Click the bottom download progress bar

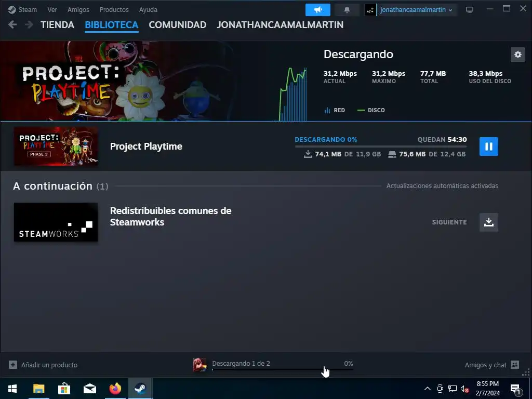coord(282,369)
